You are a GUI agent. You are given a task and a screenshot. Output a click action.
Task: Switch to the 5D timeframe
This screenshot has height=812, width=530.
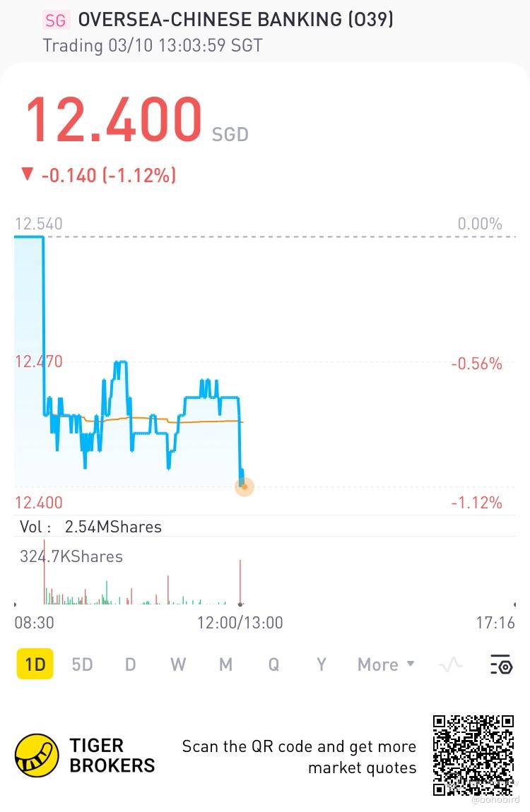click(82, 664)
